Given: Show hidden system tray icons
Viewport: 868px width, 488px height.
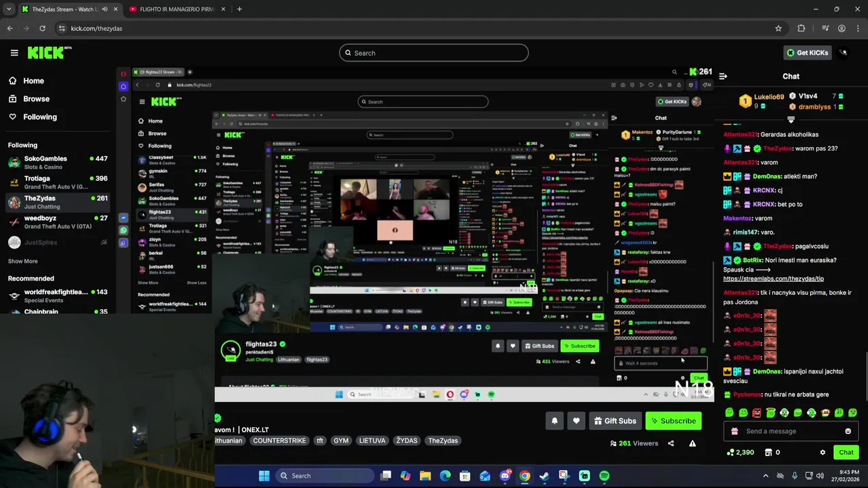Looking at the screenshot, I should (x=766, y=476).
